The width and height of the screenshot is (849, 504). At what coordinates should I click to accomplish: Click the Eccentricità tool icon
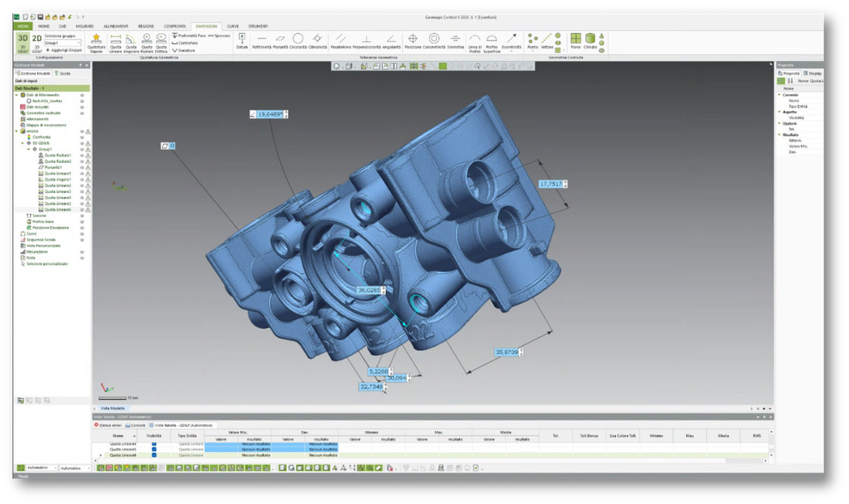511,38
